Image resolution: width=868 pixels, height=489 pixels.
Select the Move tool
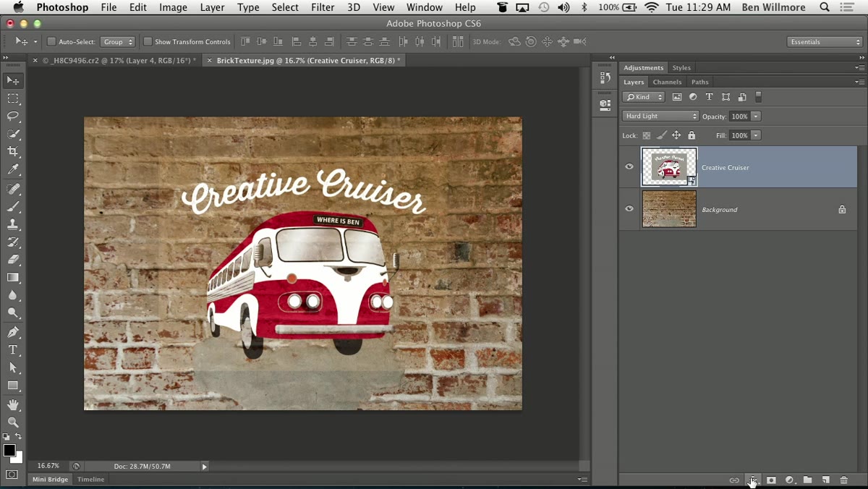[13, 80]
